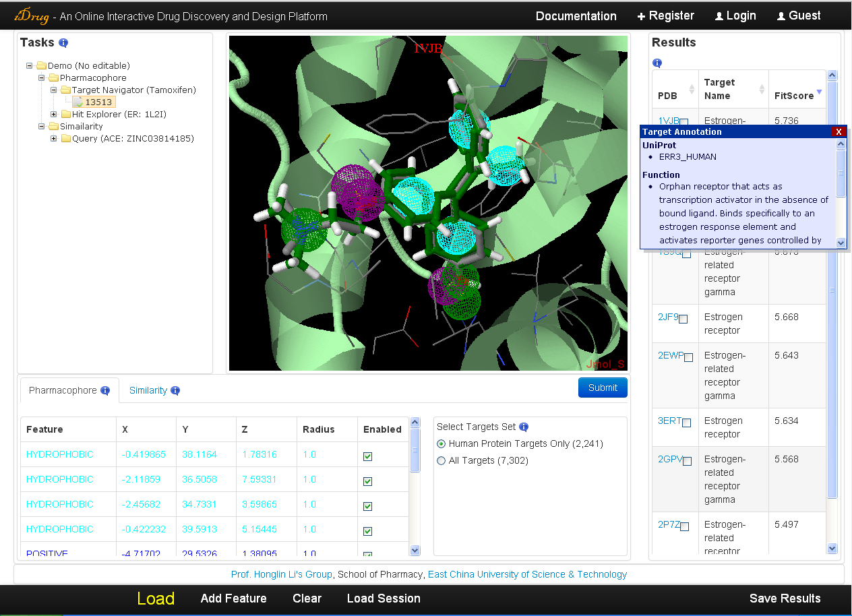Select Human Protein Targets Only radio button
Image resolution: width=852 pixels, height=616 pixels.
pos(442,443)
